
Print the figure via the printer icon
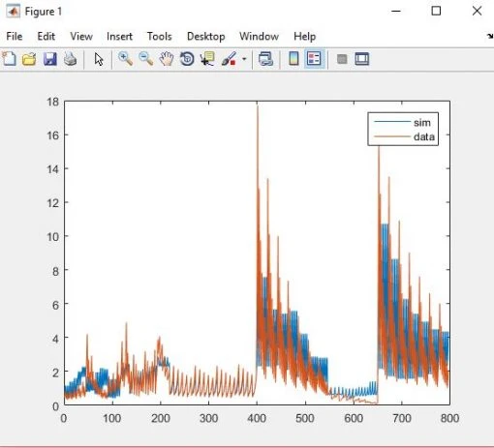(70, 59)
